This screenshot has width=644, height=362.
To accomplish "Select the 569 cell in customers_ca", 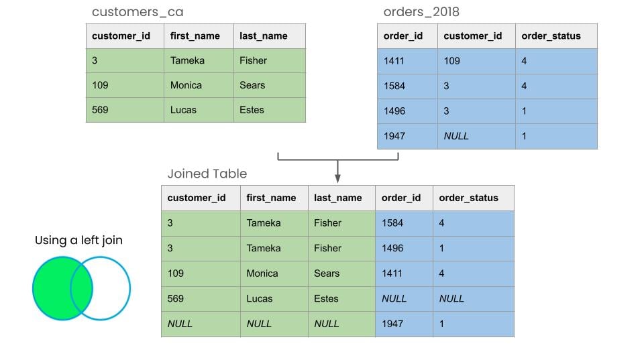I will pos(125,110).
